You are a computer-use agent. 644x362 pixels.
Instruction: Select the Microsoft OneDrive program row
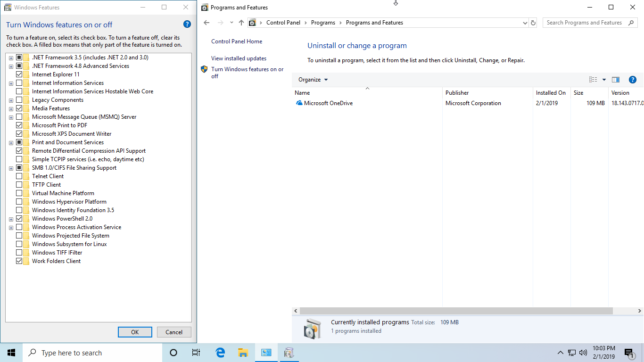[468, 103]
